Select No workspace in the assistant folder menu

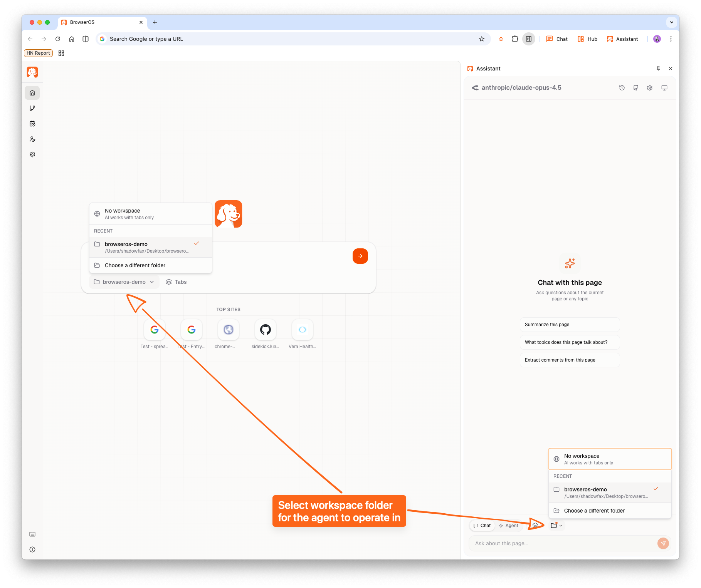point(582,459)
